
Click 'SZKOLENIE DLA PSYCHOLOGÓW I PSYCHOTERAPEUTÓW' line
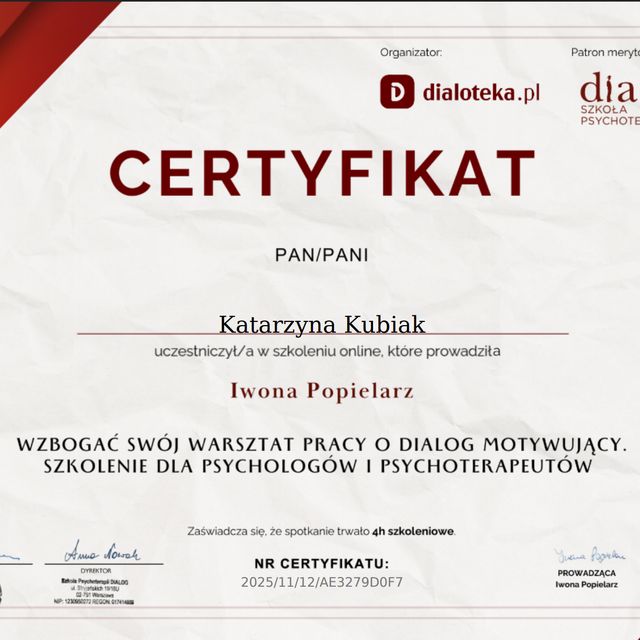pos(318,466)
